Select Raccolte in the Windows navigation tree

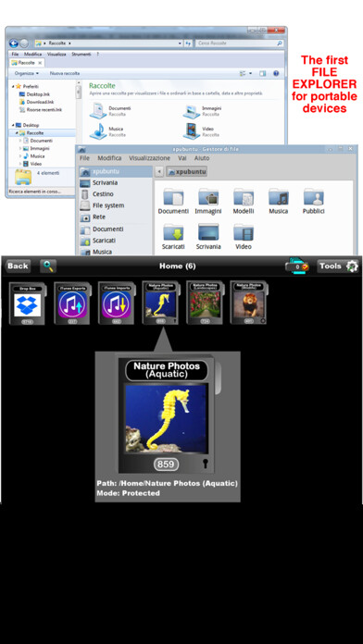[x=43, y=133]
